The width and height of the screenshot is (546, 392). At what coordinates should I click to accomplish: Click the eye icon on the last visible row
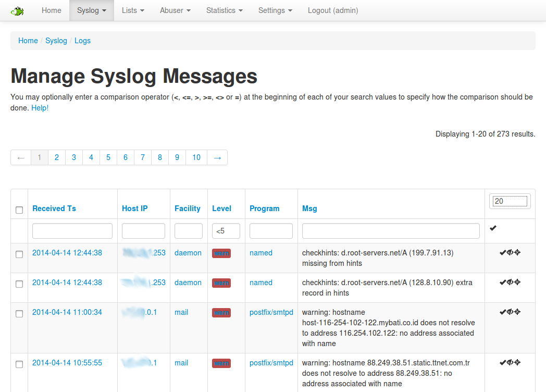click(509, 362)
